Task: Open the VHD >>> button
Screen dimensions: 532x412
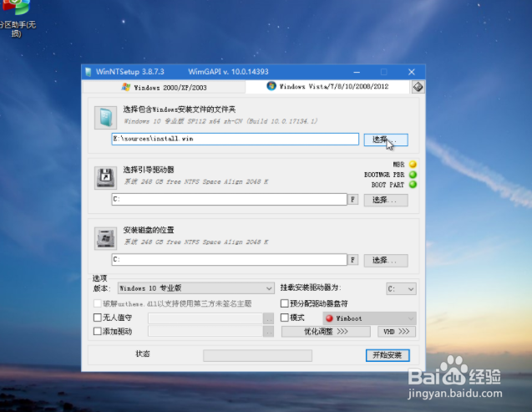Action: [397, 332]
